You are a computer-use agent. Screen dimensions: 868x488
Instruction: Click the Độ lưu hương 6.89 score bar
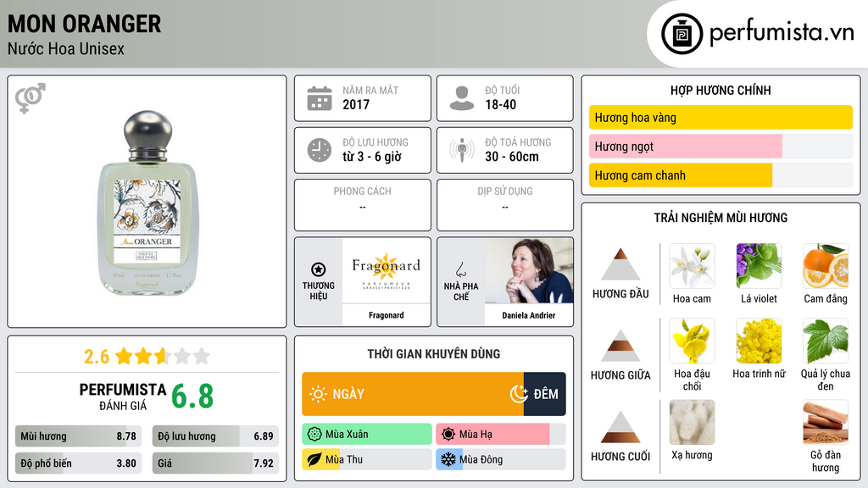[215, 436]
